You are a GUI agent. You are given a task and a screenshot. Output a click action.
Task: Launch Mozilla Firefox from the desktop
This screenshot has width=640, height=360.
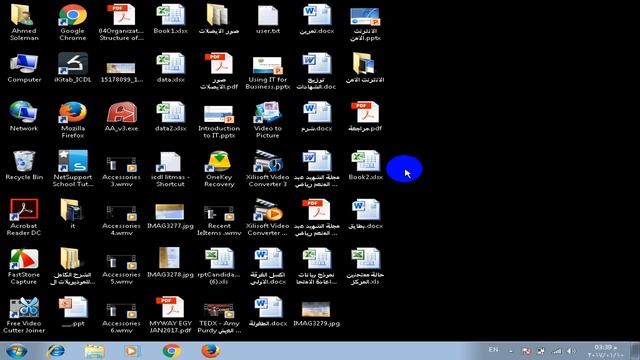73,120
